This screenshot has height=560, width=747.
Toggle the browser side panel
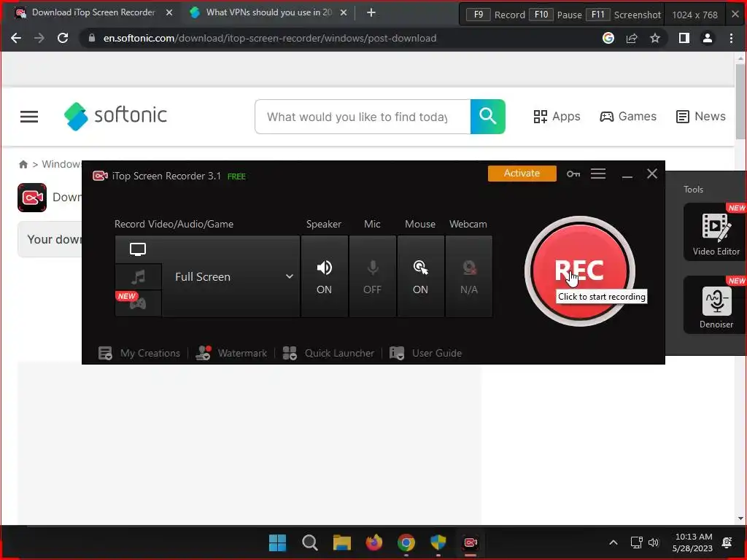pos(684,38)
